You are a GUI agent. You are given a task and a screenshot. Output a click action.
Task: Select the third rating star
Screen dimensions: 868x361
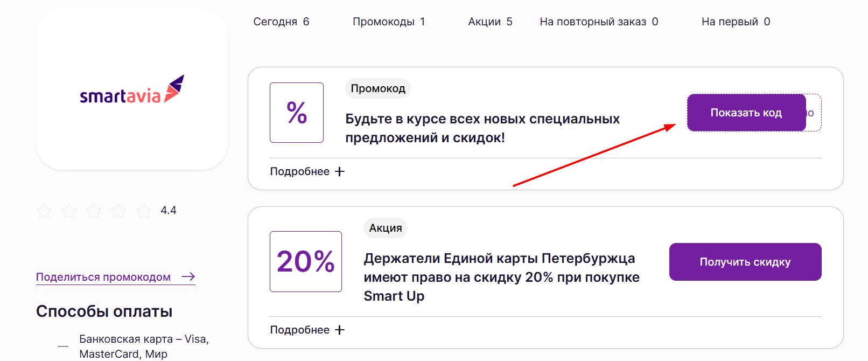tap(94, 211)
